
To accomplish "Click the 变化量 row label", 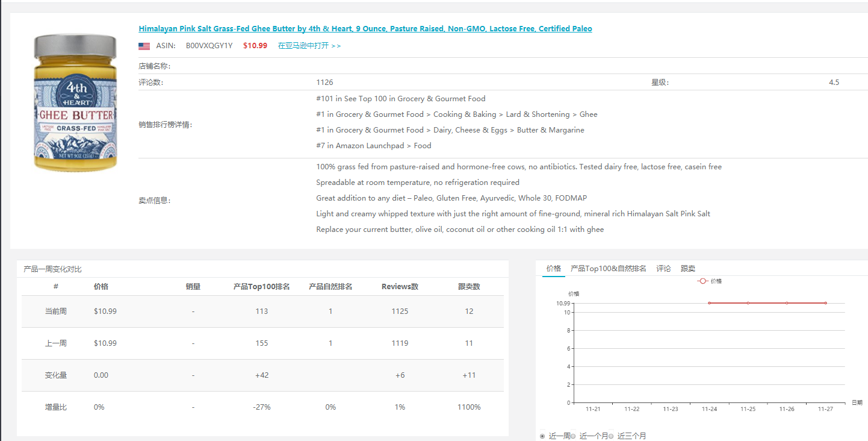I will click(56, 375).
